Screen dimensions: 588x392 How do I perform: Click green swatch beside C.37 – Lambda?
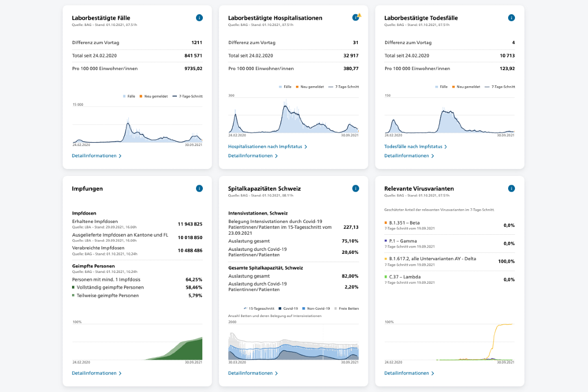[x=386, y=277]
